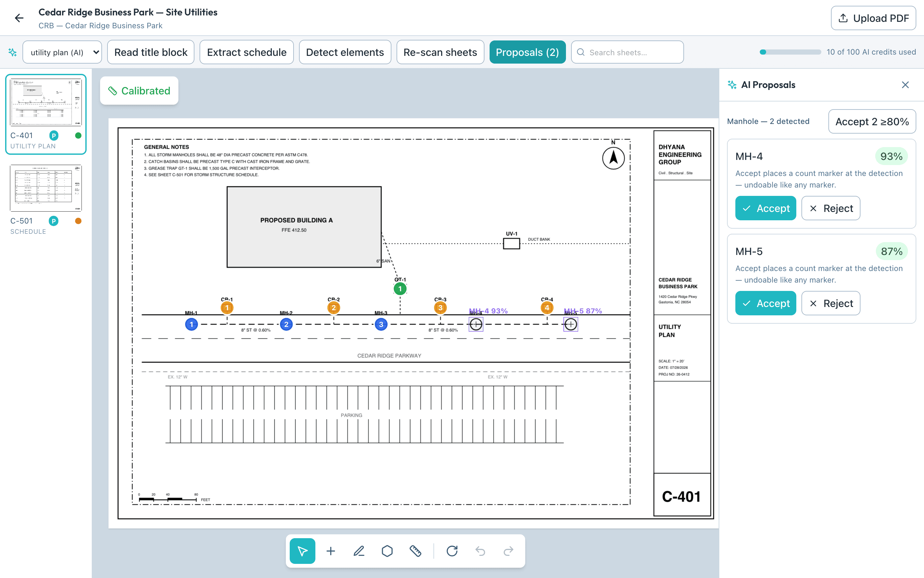The width and height of the screenshot is (924, 578).
Task: Accept the MH-4 proposal
Action: pyautogui.click(x=766, y=208)
